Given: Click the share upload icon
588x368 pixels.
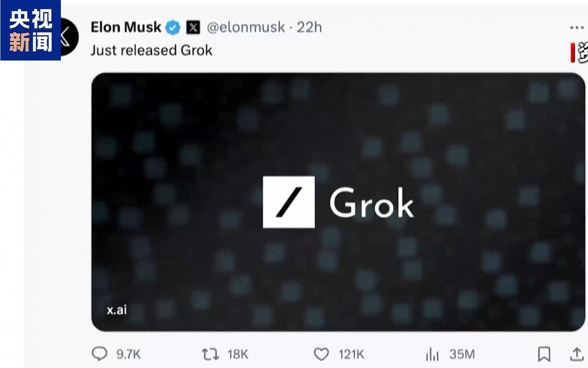Looking at the screenshot, I should (x=577, y=354).
